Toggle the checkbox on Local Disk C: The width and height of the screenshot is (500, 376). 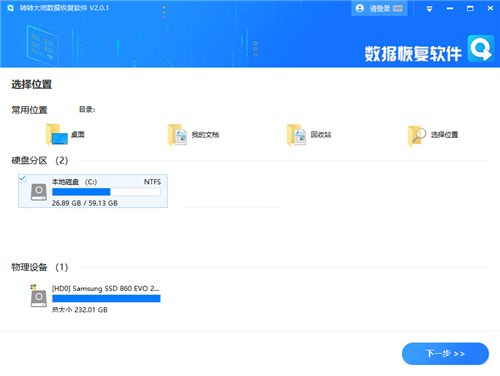(22, 178)
